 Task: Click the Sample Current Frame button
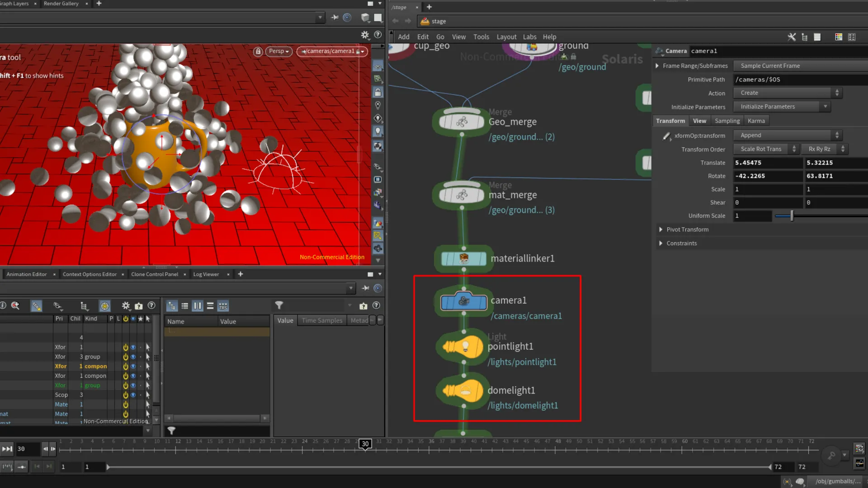pyautogui.click(x=769, y=66)
